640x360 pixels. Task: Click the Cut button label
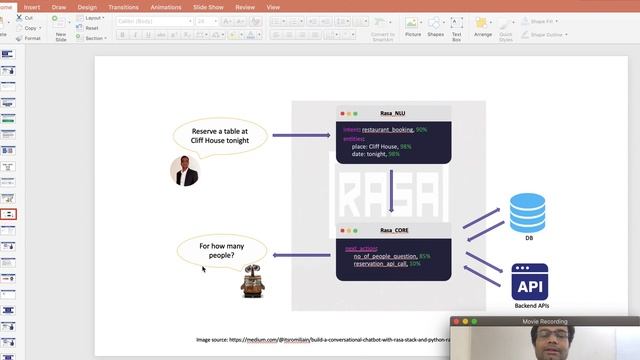point(29,18)
